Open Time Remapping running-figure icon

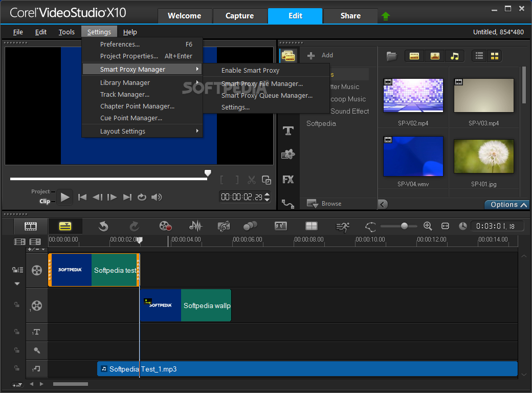342,227
